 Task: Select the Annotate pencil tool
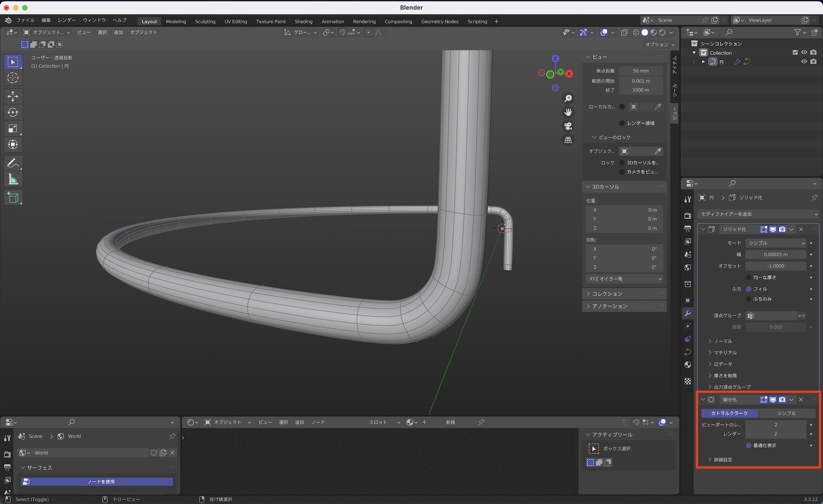click(x=13, y=163)
